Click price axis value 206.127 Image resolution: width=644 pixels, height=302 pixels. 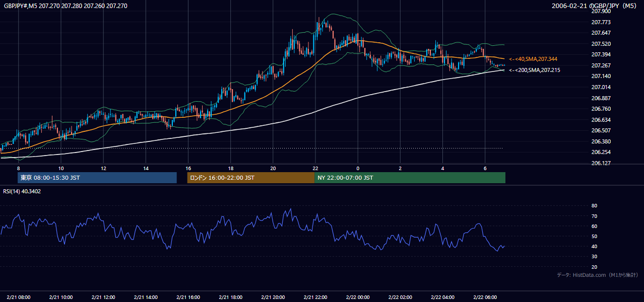point(601,163)
